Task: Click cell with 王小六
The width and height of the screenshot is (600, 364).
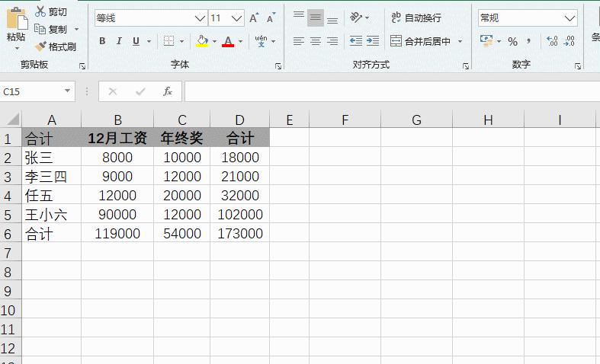Action: 52,214
